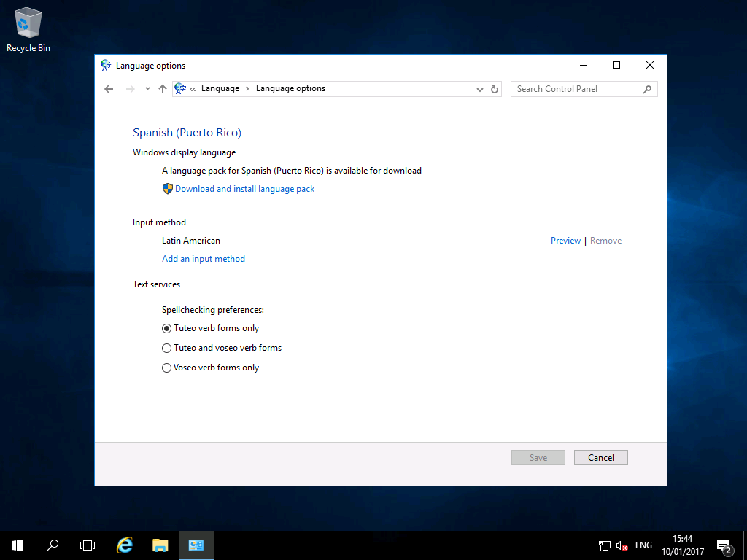Image resolution: width=747 pixels, height=560 pixels.
Task: Click the Save button
Action: pos(538,458)
